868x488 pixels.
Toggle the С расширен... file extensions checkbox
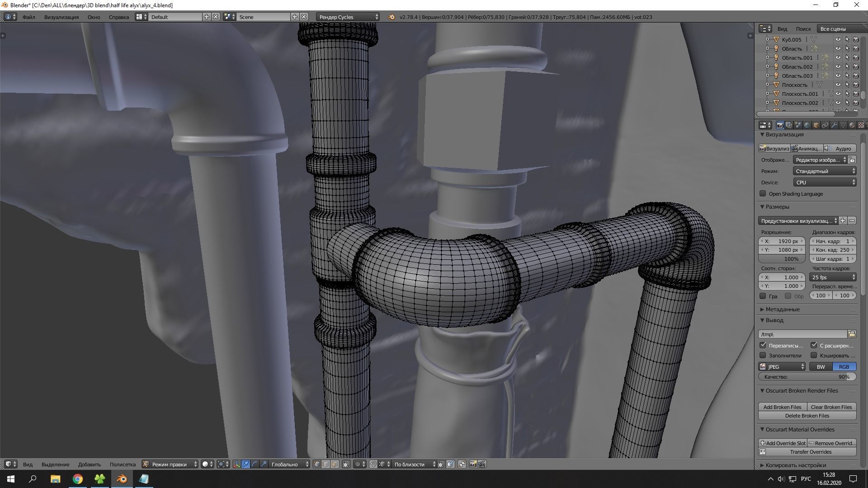(814, 345)
